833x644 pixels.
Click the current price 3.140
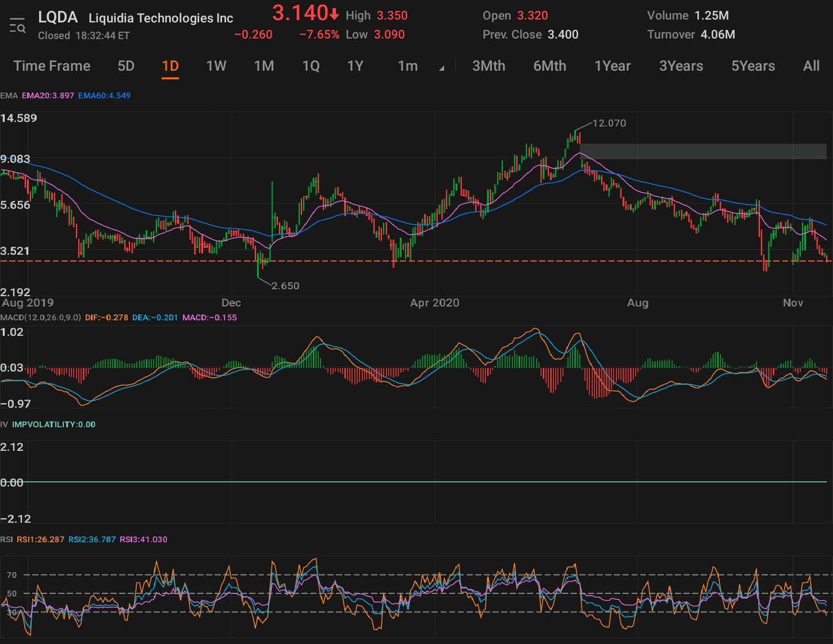300,13
